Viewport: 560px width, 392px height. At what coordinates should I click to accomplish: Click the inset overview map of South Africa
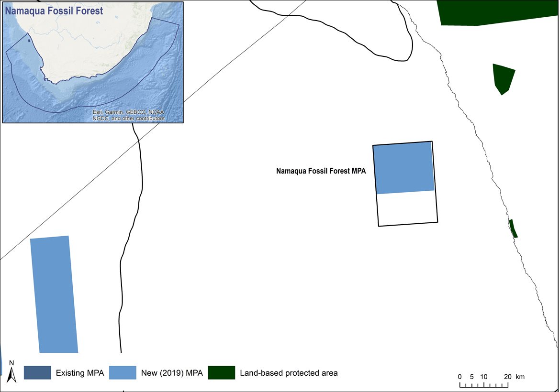click(93, 63)
